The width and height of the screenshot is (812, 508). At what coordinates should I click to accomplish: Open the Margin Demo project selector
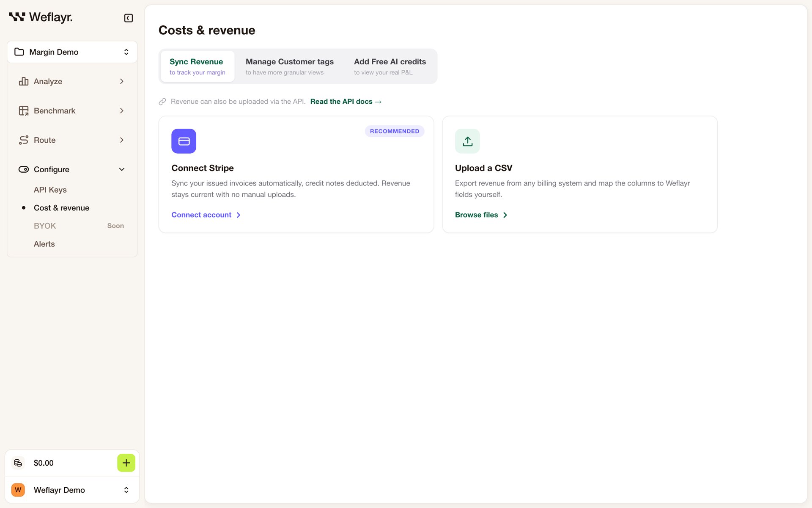coord(72,52)
